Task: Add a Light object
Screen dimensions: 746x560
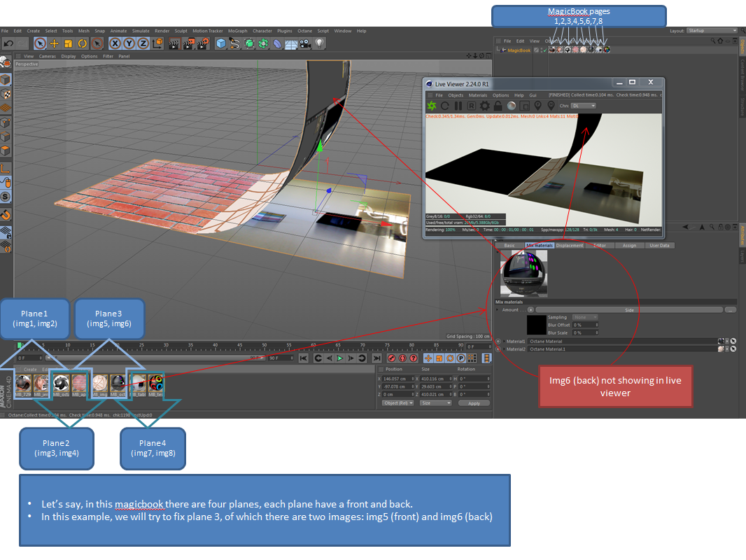Action: tap(319, 44)
